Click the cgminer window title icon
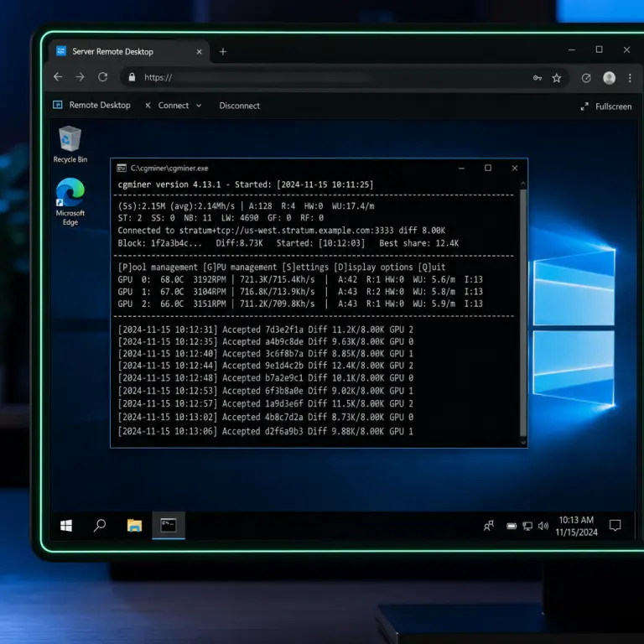 coord(121,168)
